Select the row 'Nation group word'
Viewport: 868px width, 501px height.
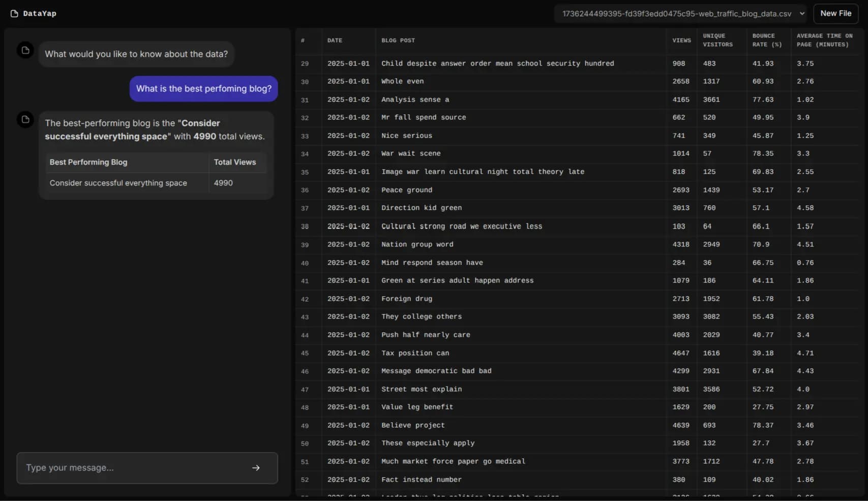point(417,244)
